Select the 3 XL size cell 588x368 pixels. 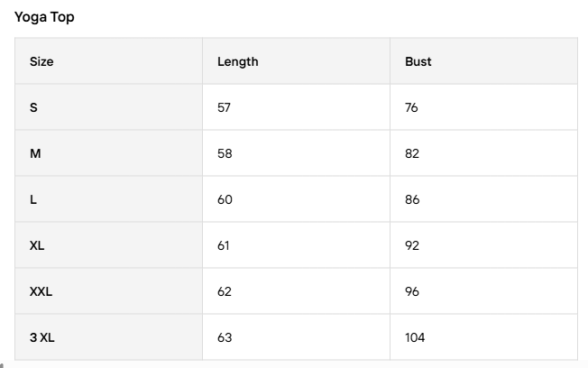point(41,338)
